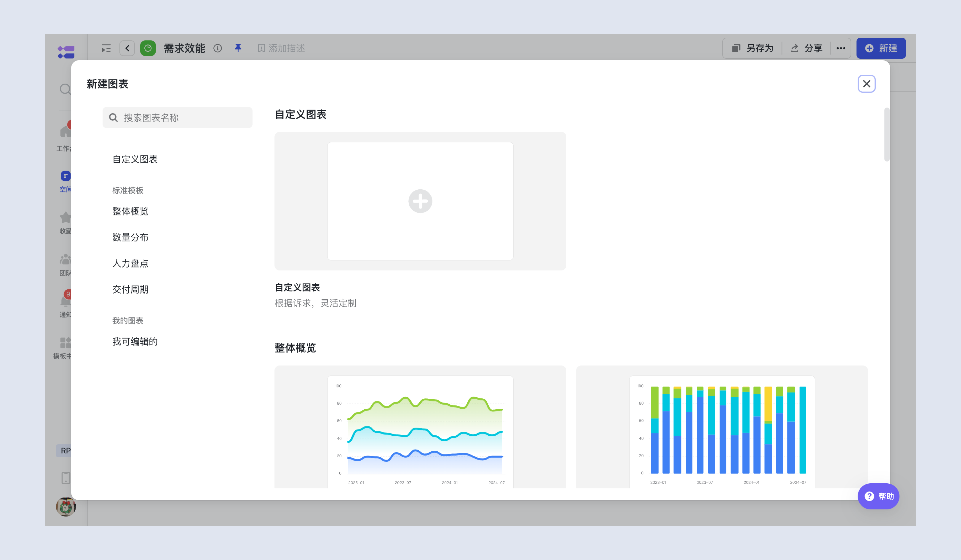Open the 通知 bell icon in the sidebar
This screenshot has height=560, width=961.
coord(65,301)
